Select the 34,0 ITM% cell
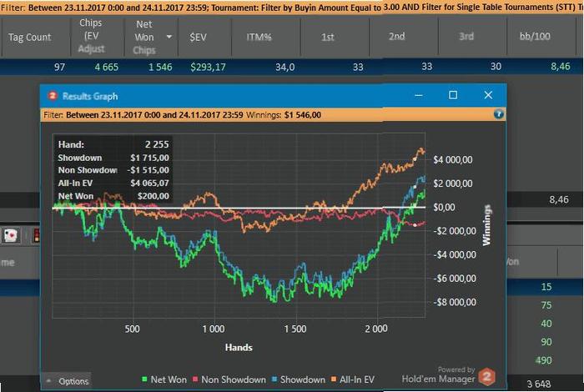The height and width of the screenshot is (392, 584). coord(285,67)
